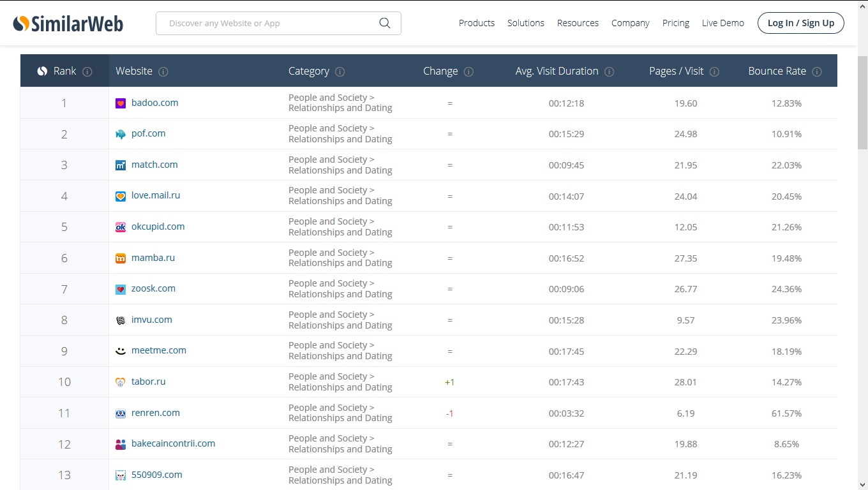Click the SimilarWeb icon in Rank header
The image size is (868, 490).
click(42, 71)
